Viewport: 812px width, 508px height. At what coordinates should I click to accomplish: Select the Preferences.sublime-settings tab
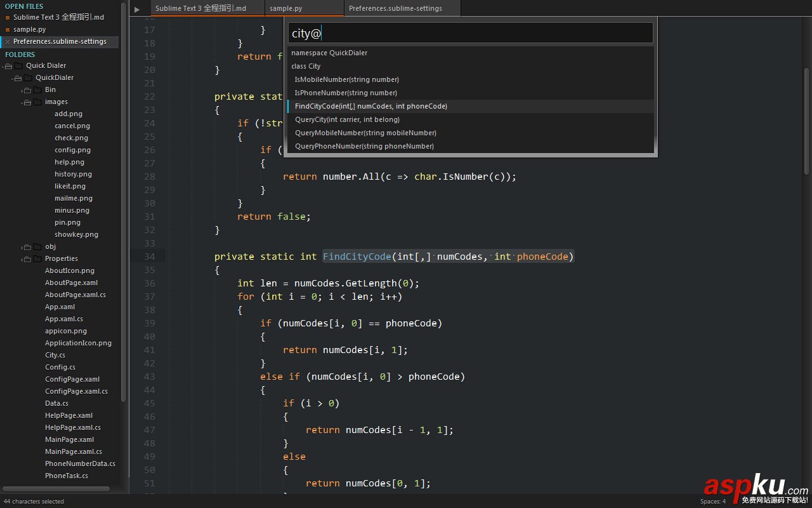tap(402, 8)
